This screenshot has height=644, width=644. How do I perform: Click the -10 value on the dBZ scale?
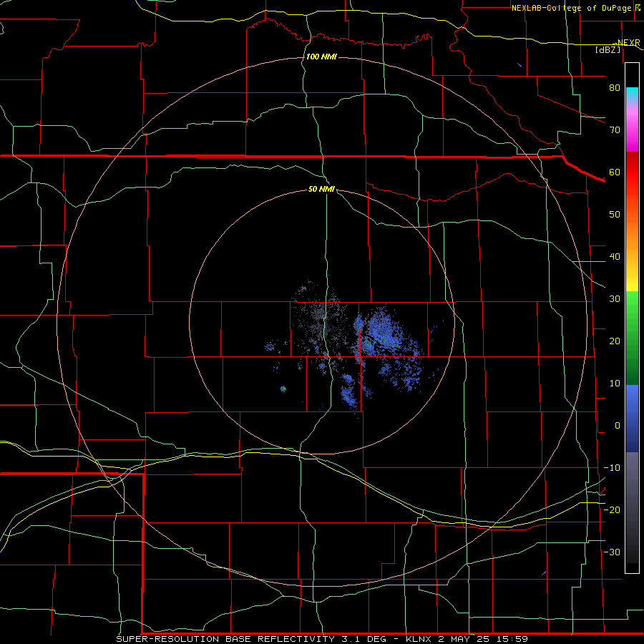point(612,468)
